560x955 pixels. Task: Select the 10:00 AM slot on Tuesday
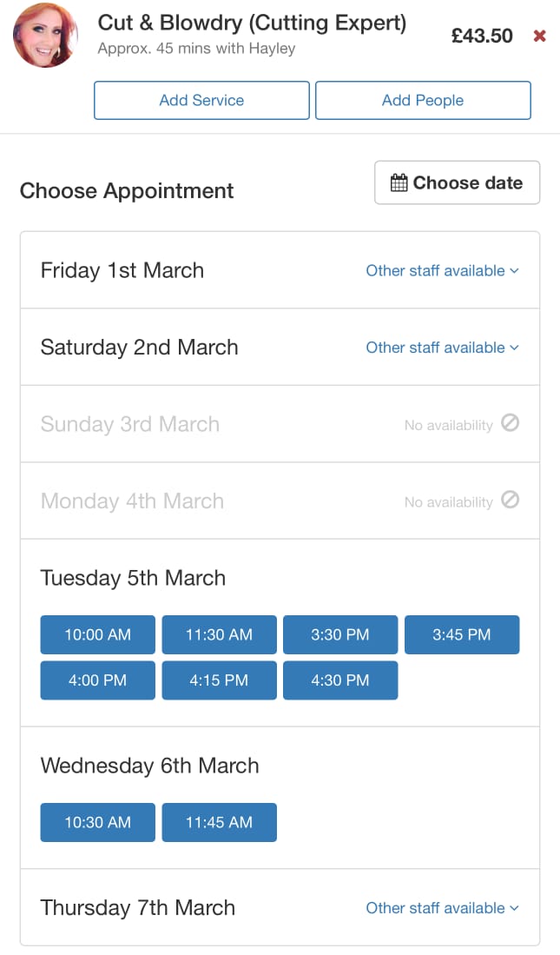coord(97,634)
